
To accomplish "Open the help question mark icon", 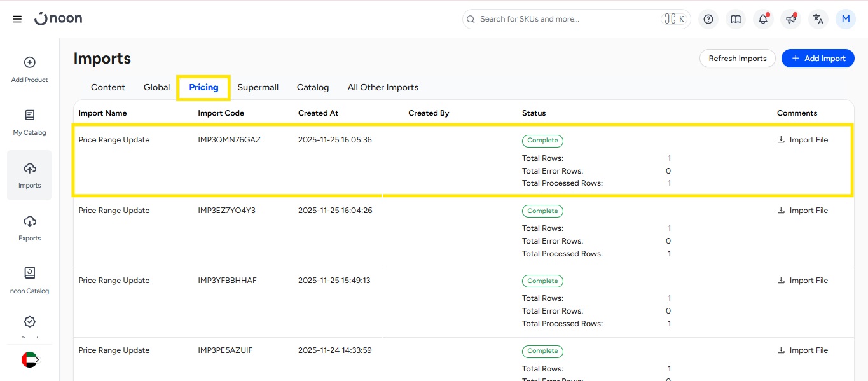I will pos(708,19).
